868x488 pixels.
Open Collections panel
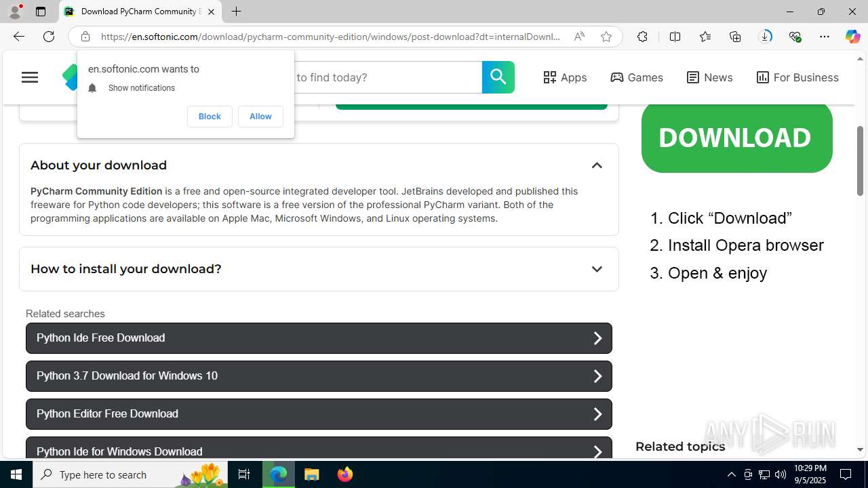735,37
